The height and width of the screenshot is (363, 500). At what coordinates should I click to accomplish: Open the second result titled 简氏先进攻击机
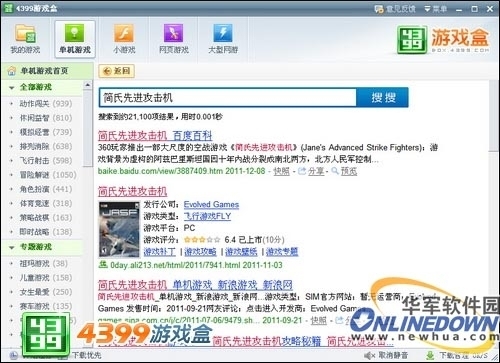click(x=132, y=191)
